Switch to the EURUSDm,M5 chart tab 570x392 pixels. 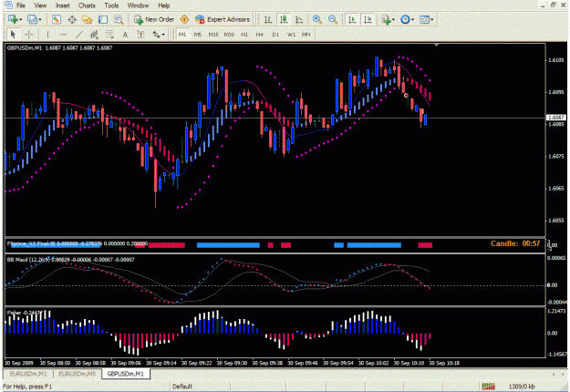pyautogui.click(x=77, y=374)
